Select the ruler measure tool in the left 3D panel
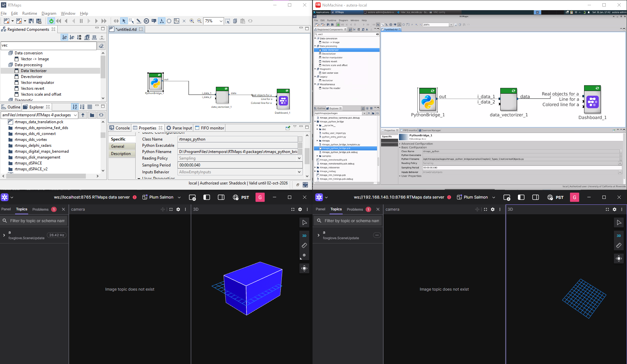Viewport: 627px width, 364px height. 304,245
